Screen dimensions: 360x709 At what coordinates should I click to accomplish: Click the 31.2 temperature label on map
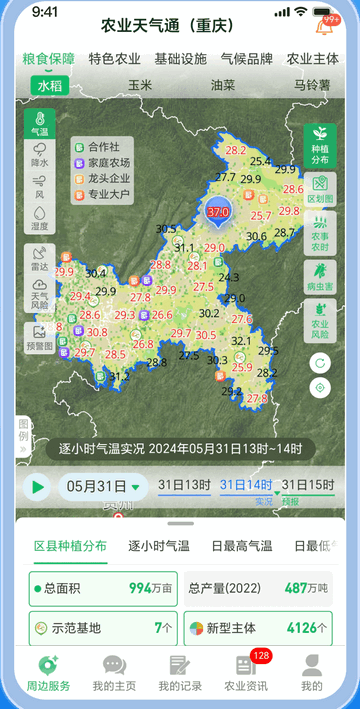119,376
